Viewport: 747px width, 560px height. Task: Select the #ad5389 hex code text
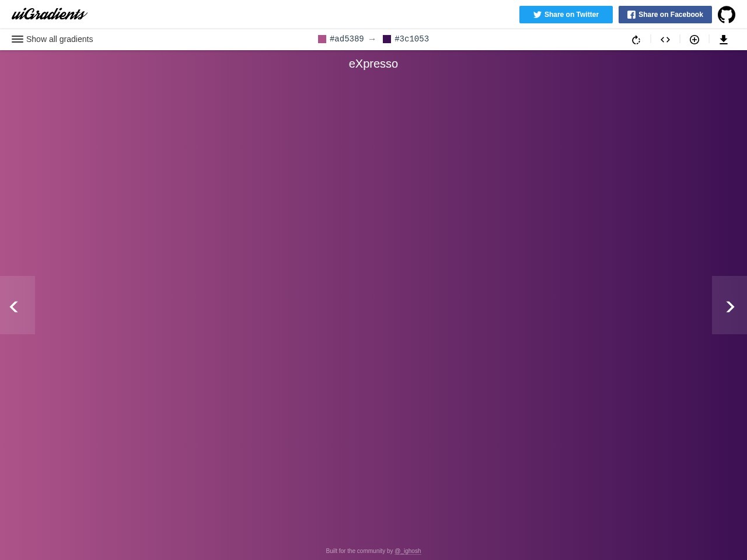pos(347,39)
